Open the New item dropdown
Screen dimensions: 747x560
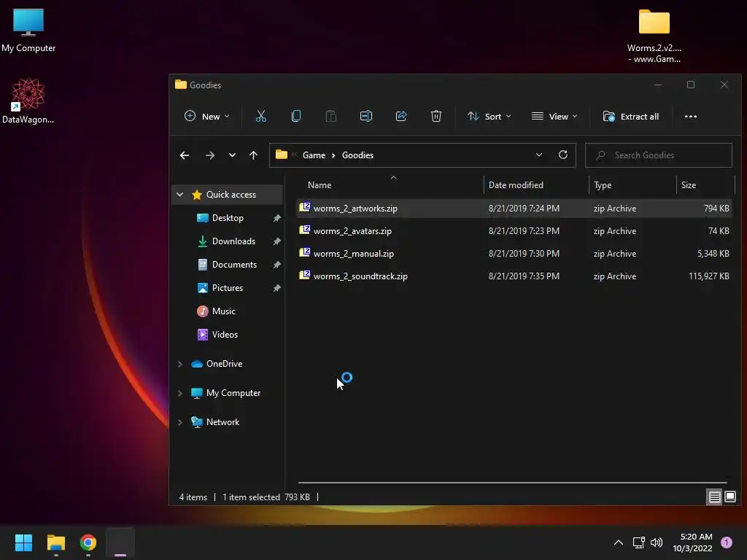pyautogui.click(x=206, y=116)
